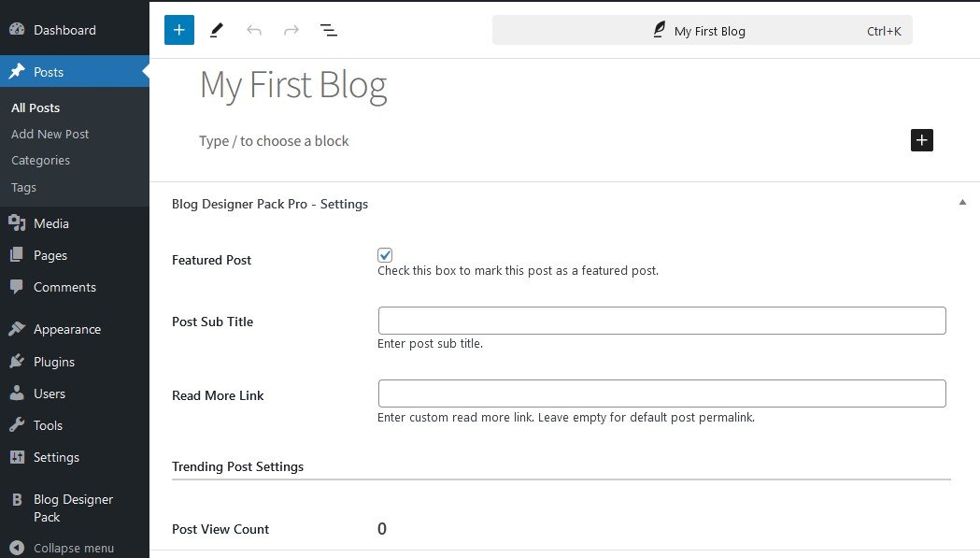Screen dimensions: 980x558
Task: Open the My First Blog command palette
Action: [703, 30]
